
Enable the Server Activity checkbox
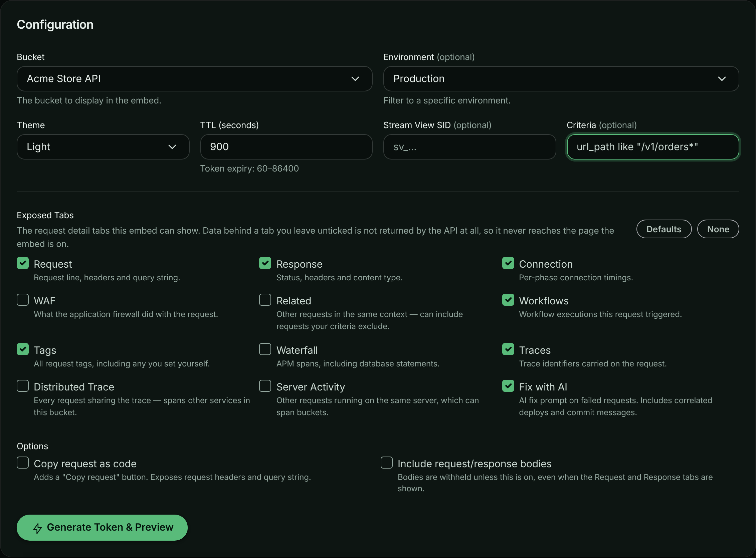(265, 386)
